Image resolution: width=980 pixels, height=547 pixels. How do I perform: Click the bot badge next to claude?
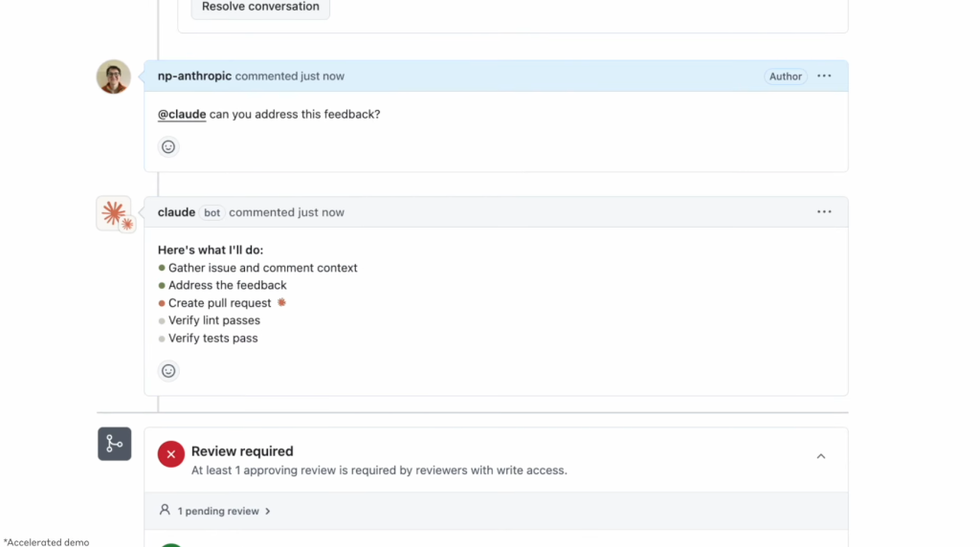click(212, 212)
